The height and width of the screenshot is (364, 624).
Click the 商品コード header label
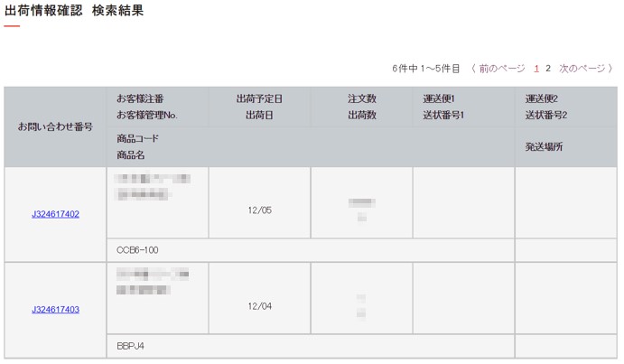tap(137, 138)
